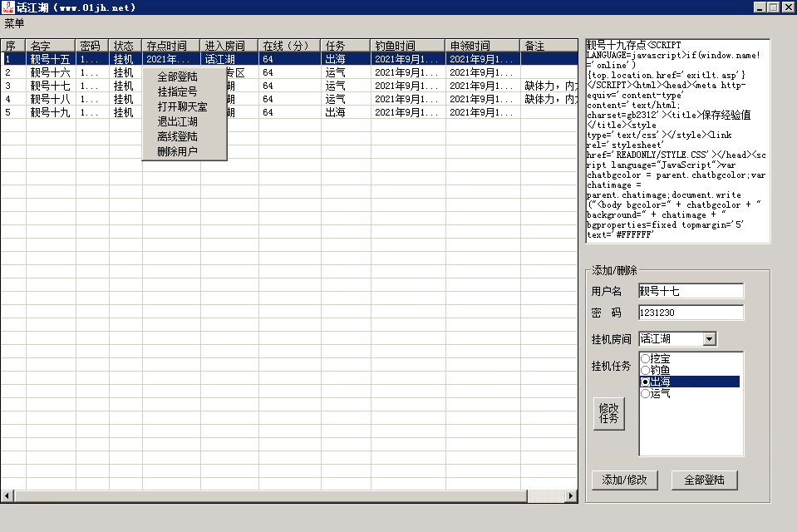Click the app icon in the title bar
The image size is (797, 532).
pyautogui.click(x=8, y=7)
